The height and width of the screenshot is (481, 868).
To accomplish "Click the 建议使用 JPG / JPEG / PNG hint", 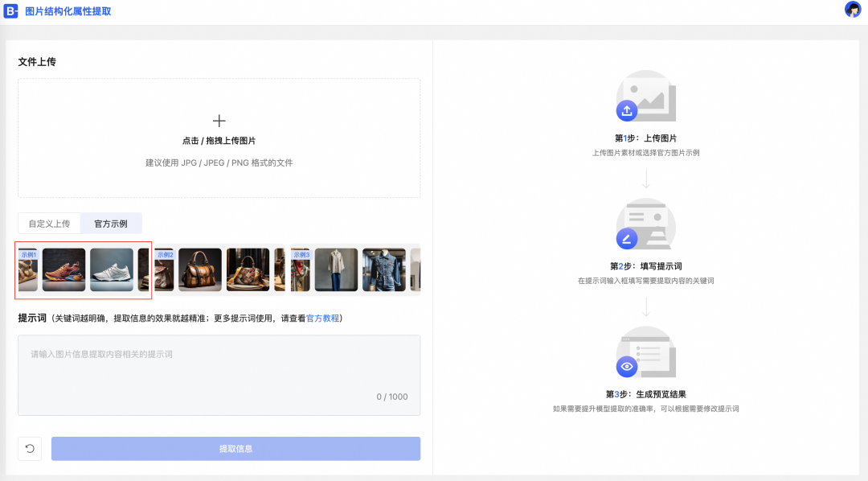I will [219, 163].
